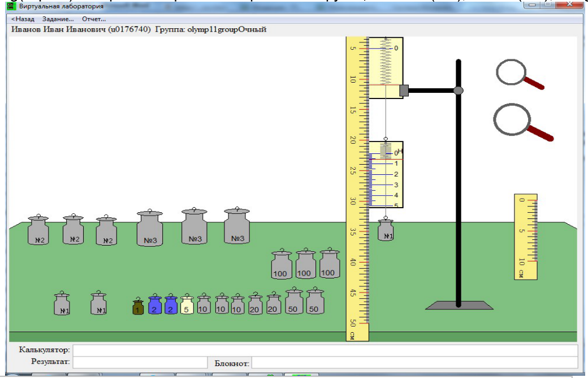
Task: Select the rightmost 10 gram weight
Action: (237, 304)
